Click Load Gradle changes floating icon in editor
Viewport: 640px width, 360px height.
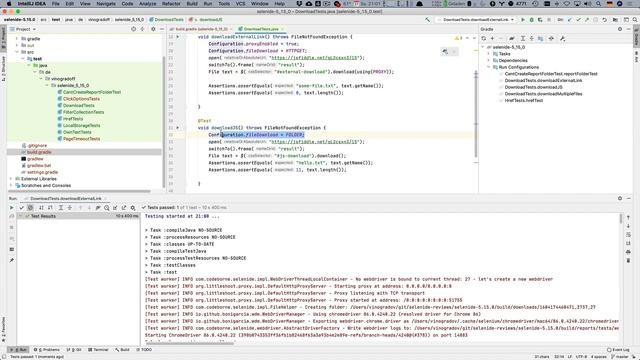point(445,51)
